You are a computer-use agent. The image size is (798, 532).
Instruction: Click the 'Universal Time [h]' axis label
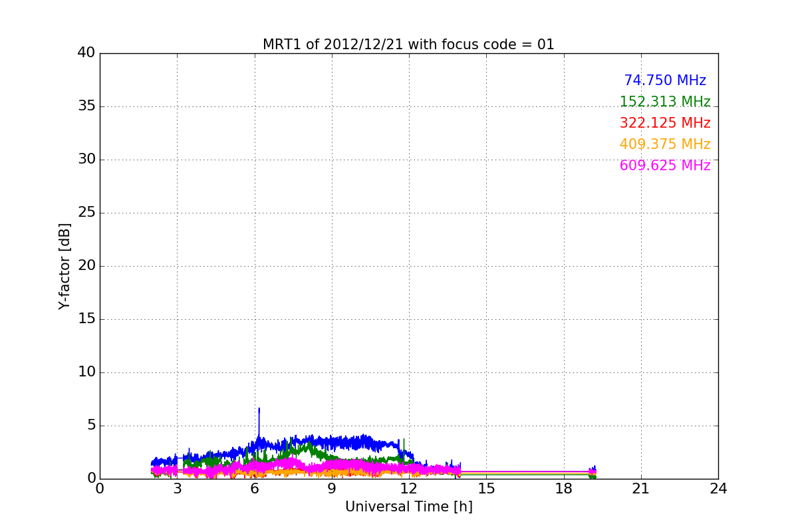click(x=409, y=507)
